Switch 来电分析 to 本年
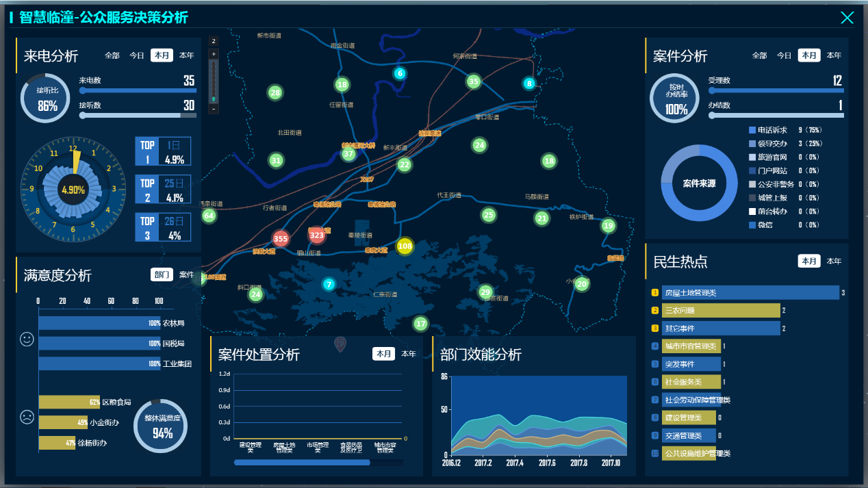The image size is (868, 488). click(x=186, y=55)
